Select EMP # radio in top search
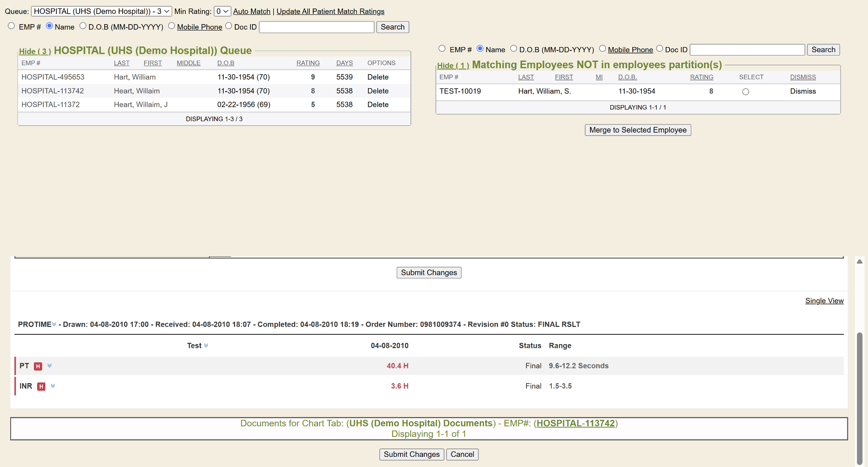This screenshot has height=467, width=868. 11,26
